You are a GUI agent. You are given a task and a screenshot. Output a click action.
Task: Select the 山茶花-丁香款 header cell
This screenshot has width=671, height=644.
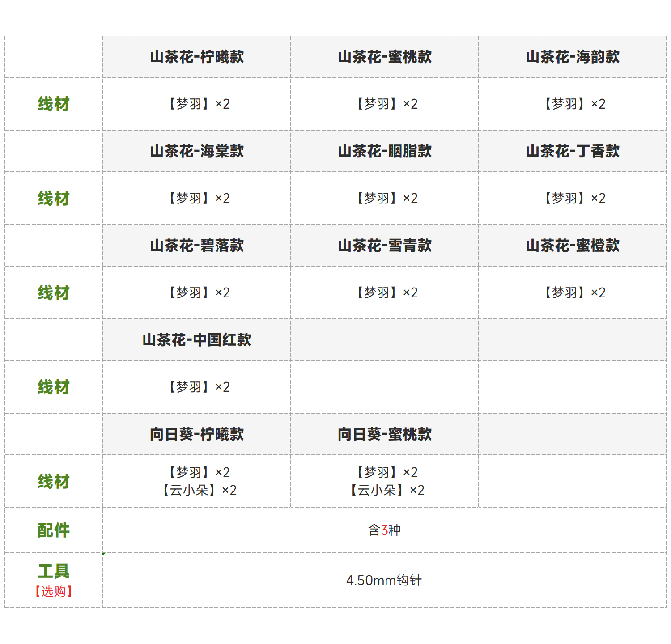click(573, 152)
